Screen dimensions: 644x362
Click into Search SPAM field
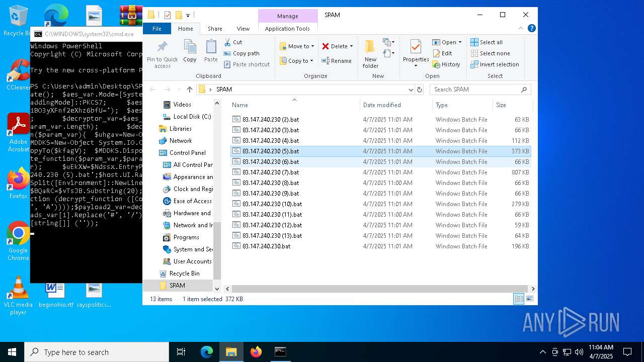click(x=480, y=89)
